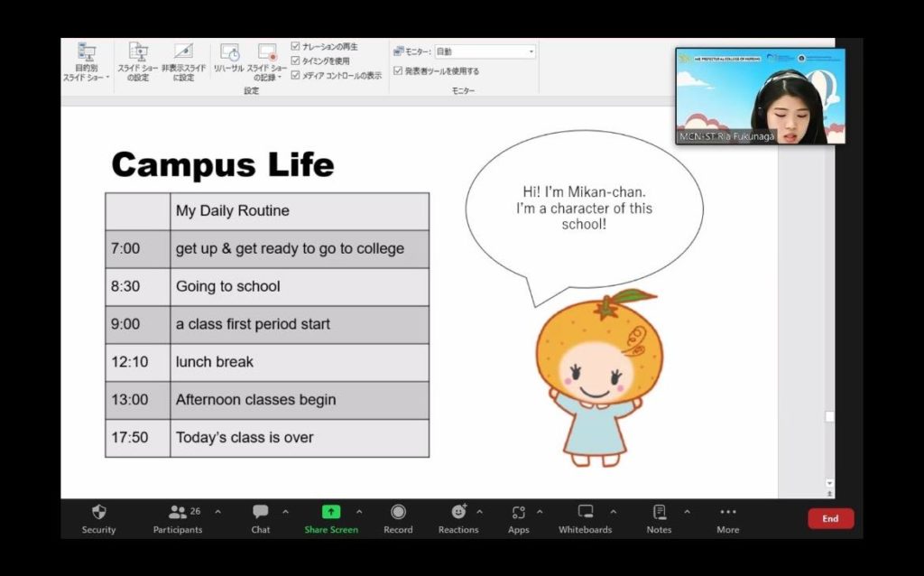
Task: Expand the chevron beside Notes
Action: tap(687, 512)
